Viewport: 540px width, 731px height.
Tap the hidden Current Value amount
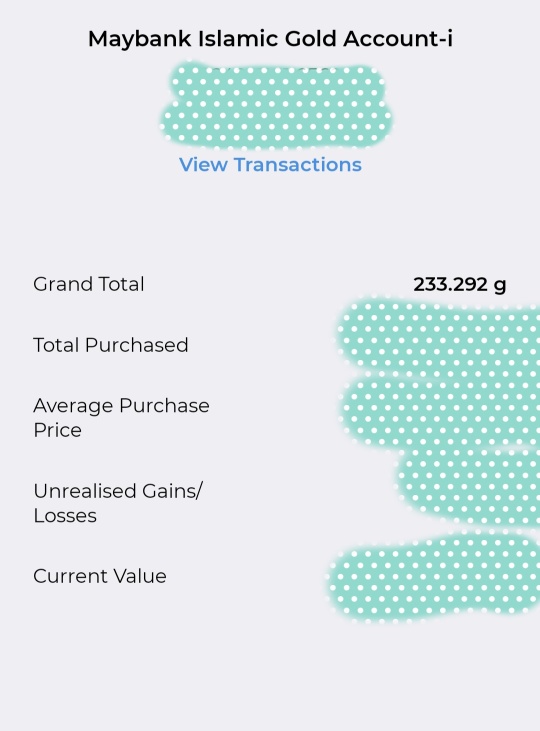click(434, 578)
